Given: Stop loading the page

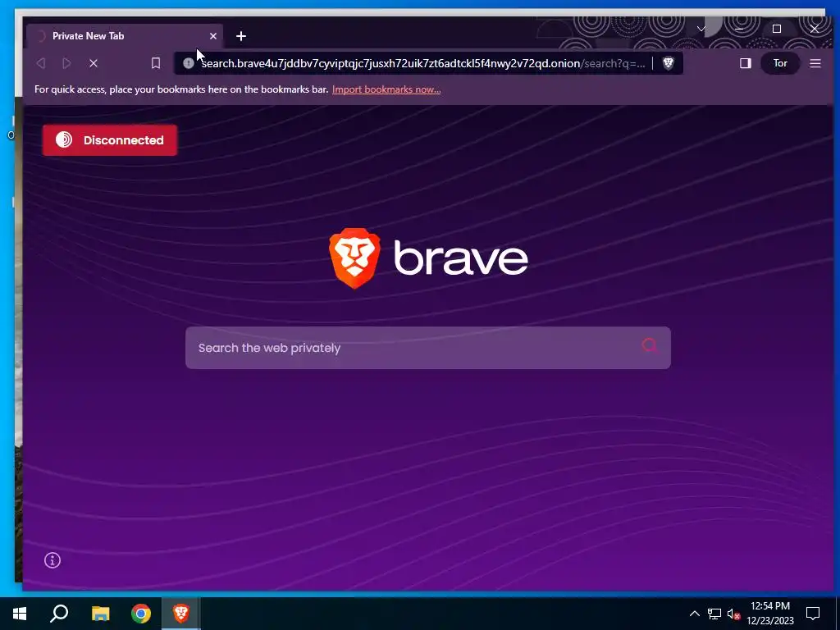Looking at the screenshot, I should point(94,63).
